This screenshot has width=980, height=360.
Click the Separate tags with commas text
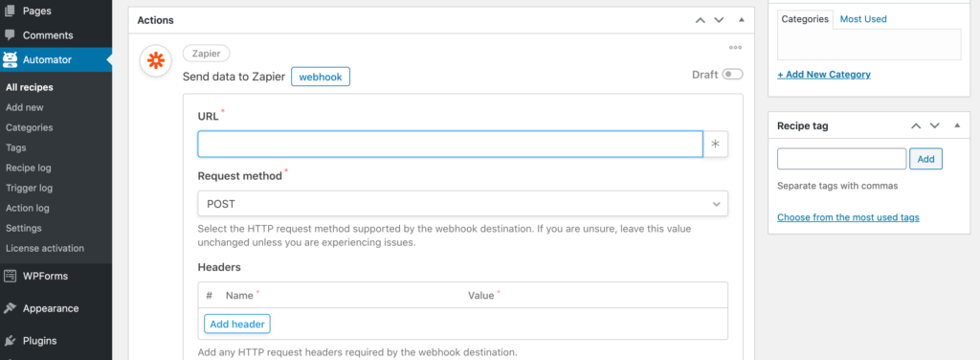[x=837, y=186]
